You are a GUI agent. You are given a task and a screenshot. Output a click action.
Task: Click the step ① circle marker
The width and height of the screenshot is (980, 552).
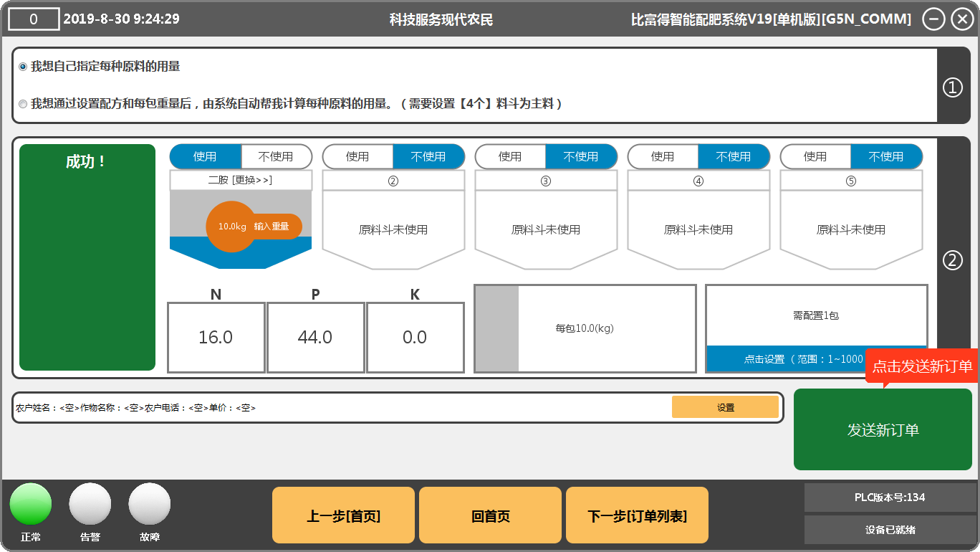click(952, 87)
